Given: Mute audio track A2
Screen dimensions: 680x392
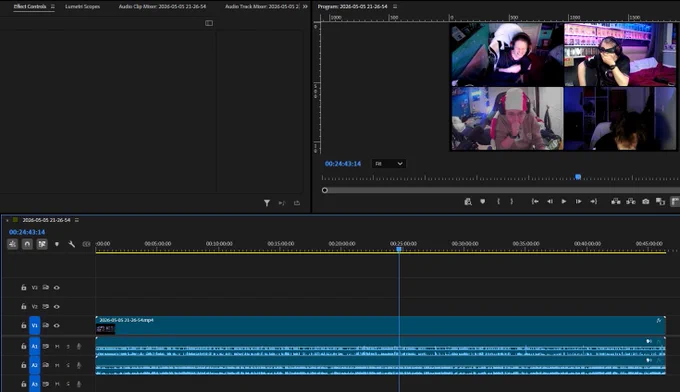Looking at the screenshot, I should point(57,365).
